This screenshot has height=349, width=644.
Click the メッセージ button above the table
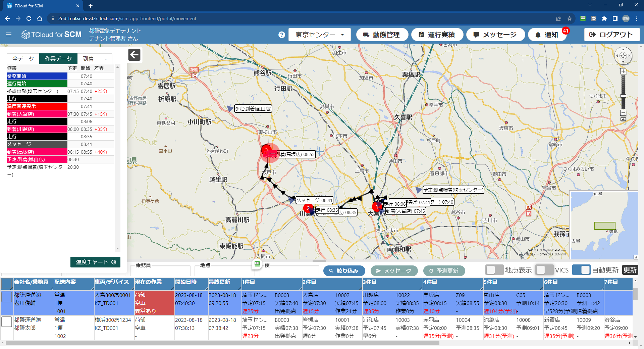pos(394,270)
